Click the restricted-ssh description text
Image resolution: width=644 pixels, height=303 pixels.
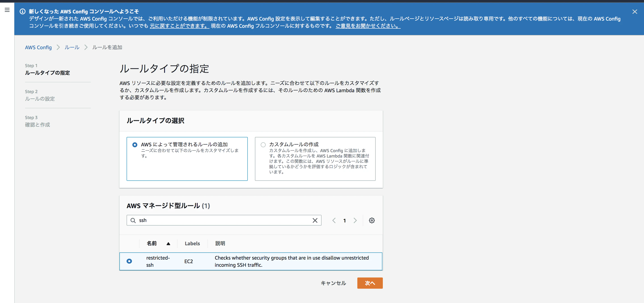pos(292,261)
